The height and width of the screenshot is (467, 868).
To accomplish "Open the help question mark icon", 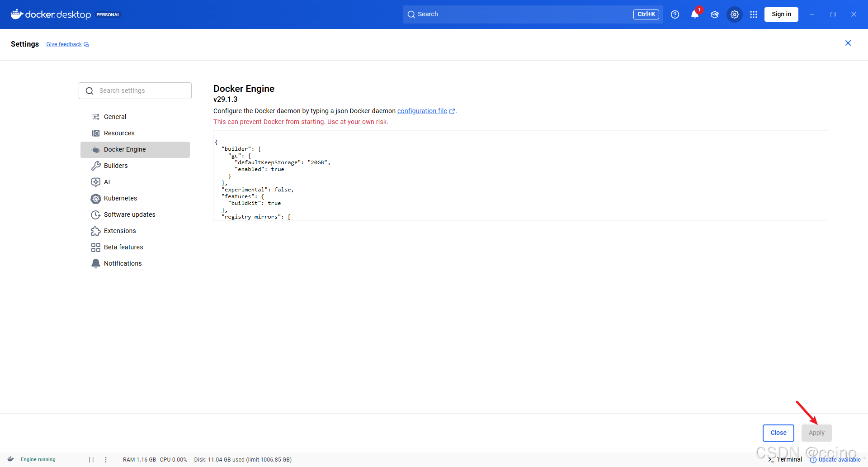I will [675, 14].
